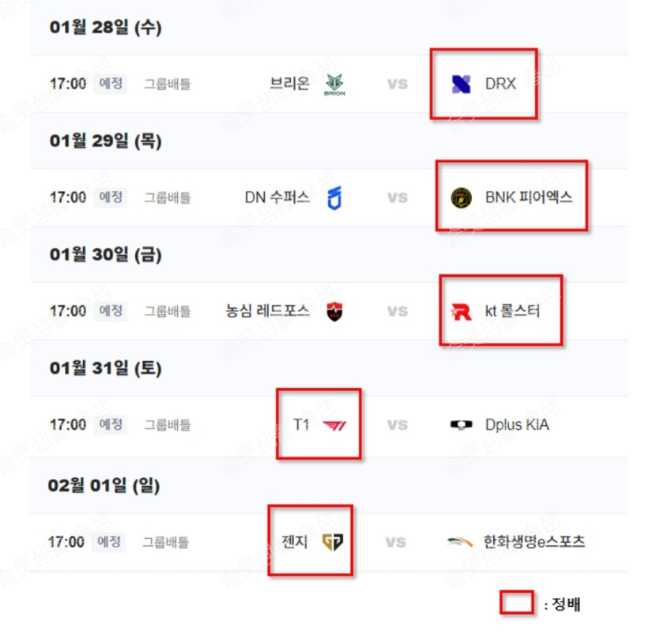Click the BNK FearX round logo
Screen dimensions: 660x644
pyautogui.click(x=461, y=198)
